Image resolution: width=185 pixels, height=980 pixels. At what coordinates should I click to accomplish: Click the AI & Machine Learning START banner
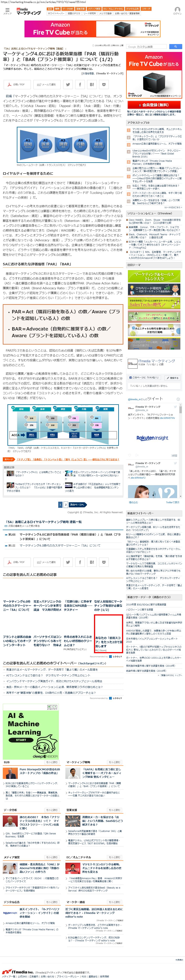pyautogui.click(x=31, y=732)
